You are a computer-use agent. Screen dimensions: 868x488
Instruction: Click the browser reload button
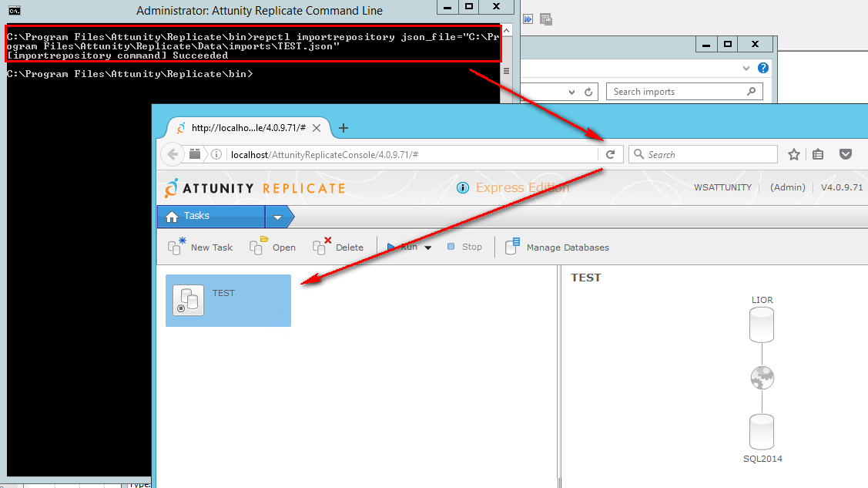coord(611,154)
